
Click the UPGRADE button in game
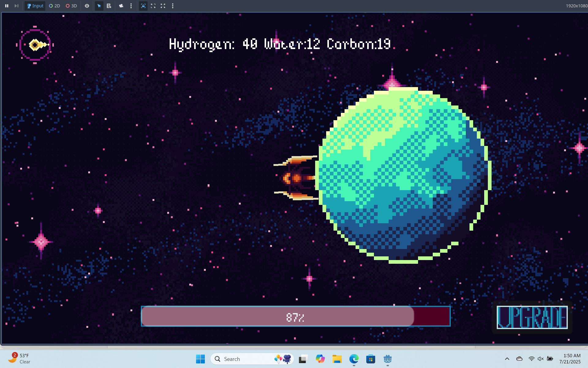coord(532,317)
